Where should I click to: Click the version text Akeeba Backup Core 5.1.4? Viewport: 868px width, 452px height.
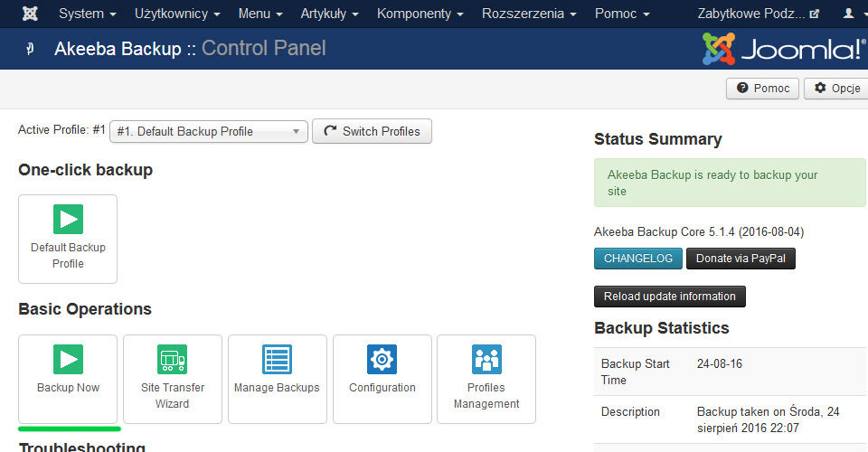tap(699, 231)
